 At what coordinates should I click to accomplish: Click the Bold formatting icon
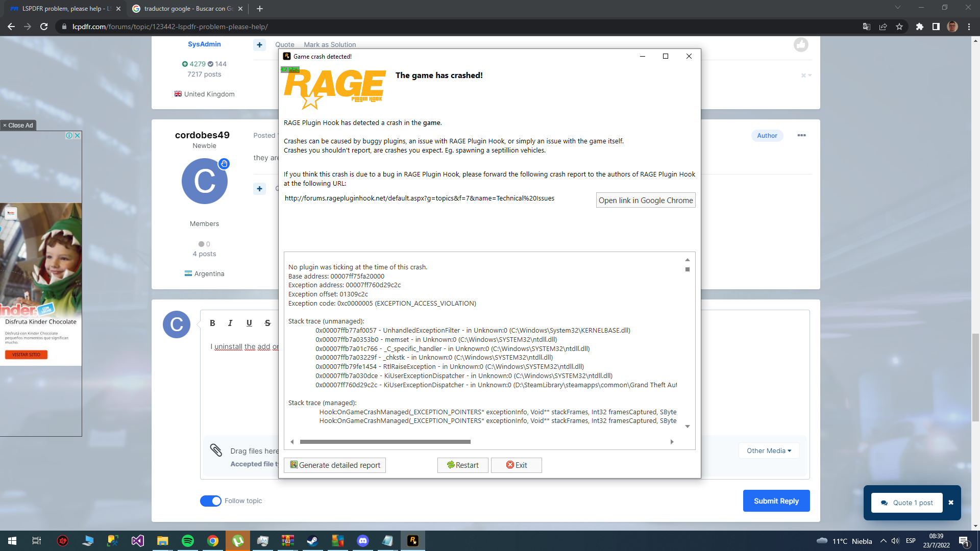212,323
